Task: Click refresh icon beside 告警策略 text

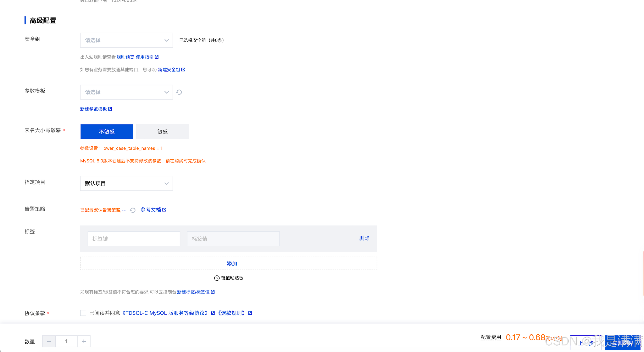Action: (x=133, y=210)
